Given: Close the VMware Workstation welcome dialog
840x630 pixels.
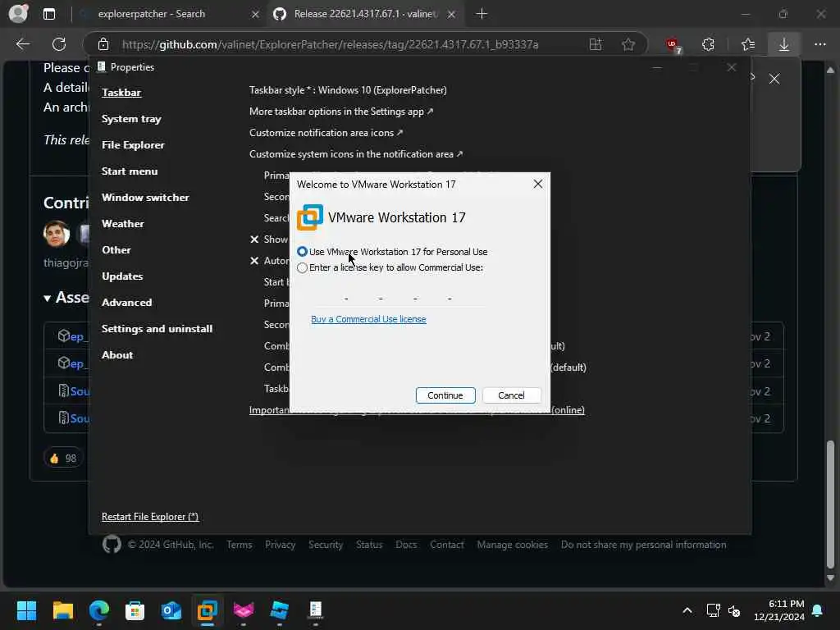Looking at the screenshot, I should pyautogui.click(x=538, y=184).
